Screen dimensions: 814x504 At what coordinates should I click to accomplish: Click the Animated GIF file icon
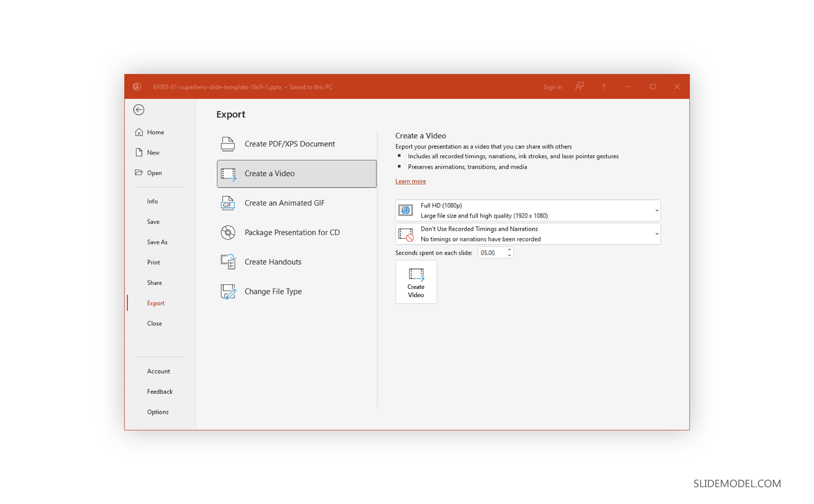point(228,203)
